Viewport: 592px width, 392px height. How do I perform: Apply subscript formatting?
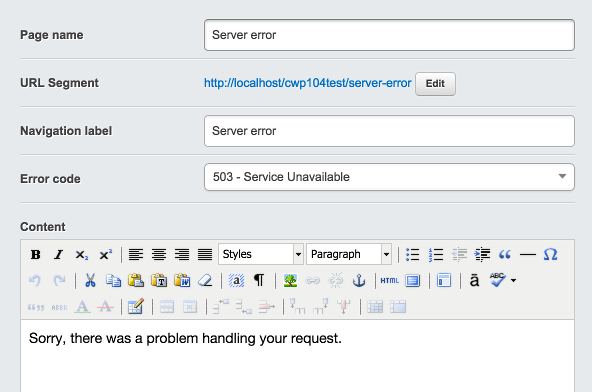click(82, 255)
